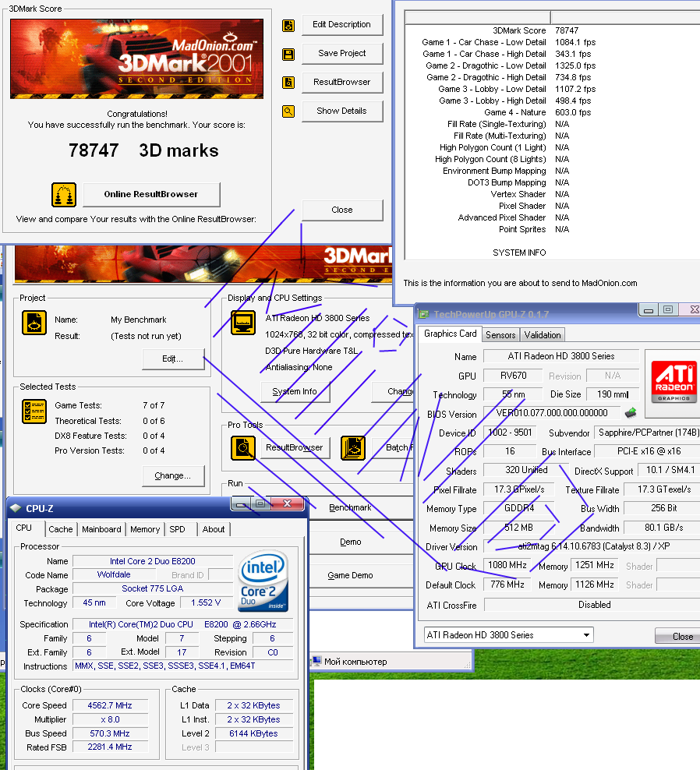
Task: Click the Selected Tests checklist icon
Action: [34, 411]
